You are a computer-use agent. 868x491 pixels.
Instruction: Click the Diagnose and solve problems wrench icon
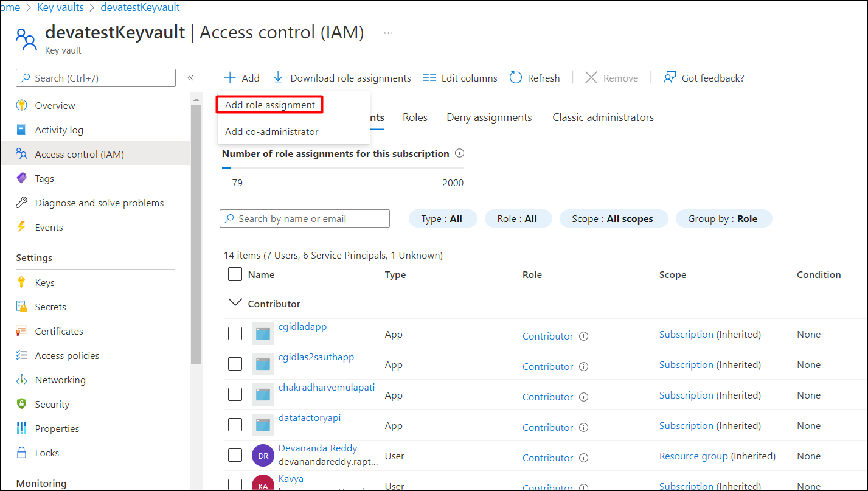coord(22,203)
